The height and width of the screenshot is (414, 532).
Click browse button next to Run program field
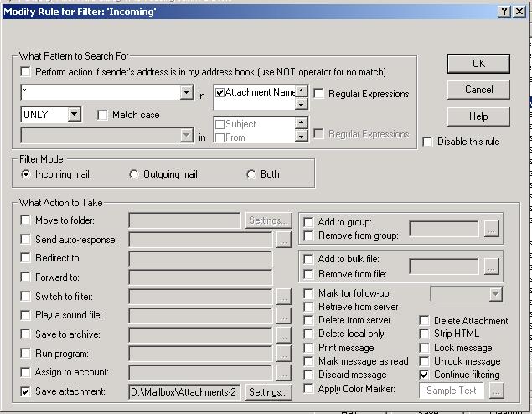[285, 353]
